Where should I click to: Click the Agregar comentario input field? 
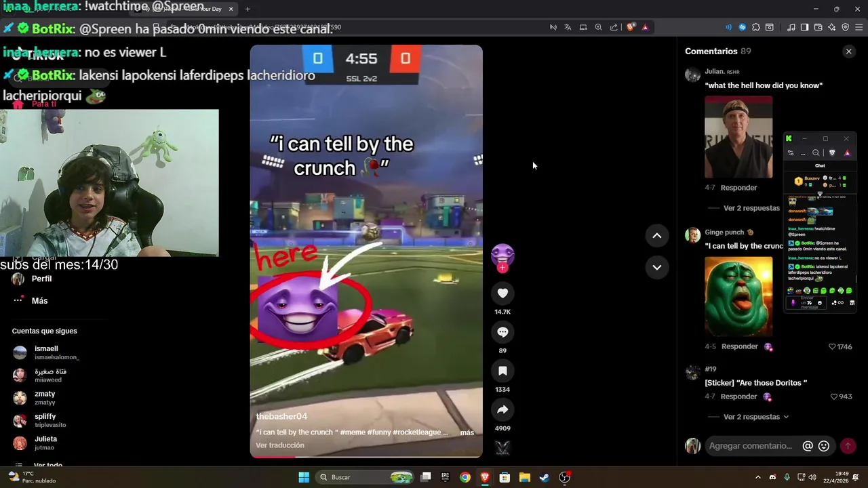(751, 446)
